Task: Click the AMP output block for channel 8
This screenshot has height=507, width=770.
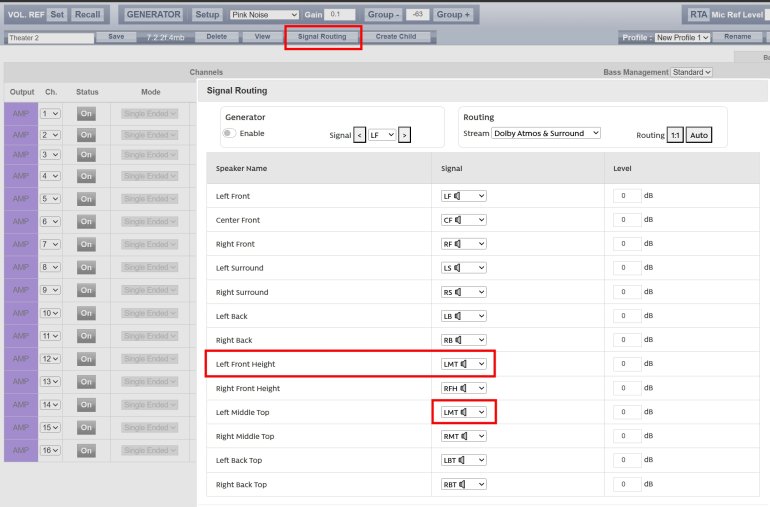Action: point(21,268)
